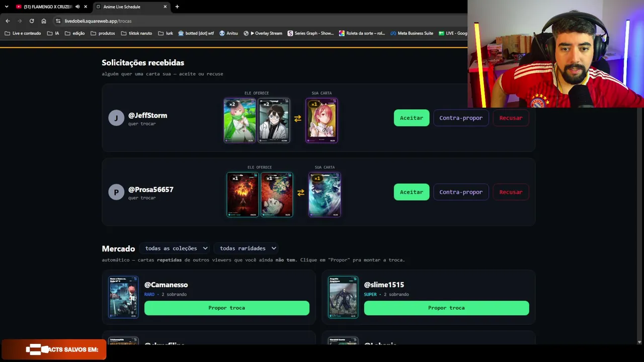
Task: Click Contra-propor for @Prosa56657
Action: point(461,192)
